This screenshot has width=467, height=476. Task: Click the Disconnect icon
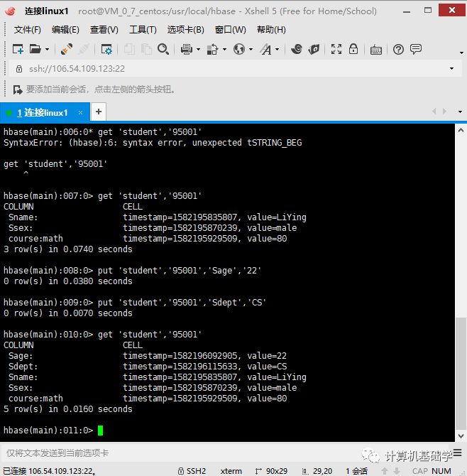coord(84,49)
